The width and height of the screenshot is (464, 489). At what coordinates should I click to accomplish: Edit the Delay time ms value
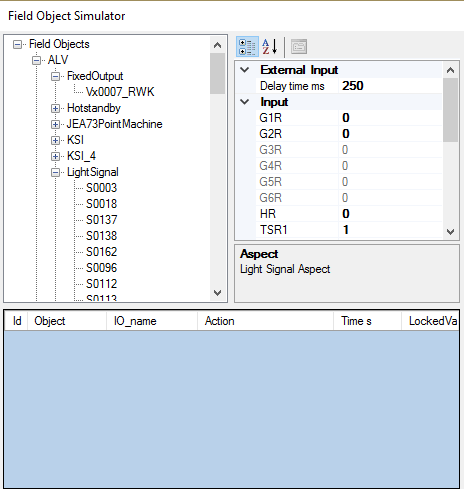pyautogui.click(x=390, y=86)
